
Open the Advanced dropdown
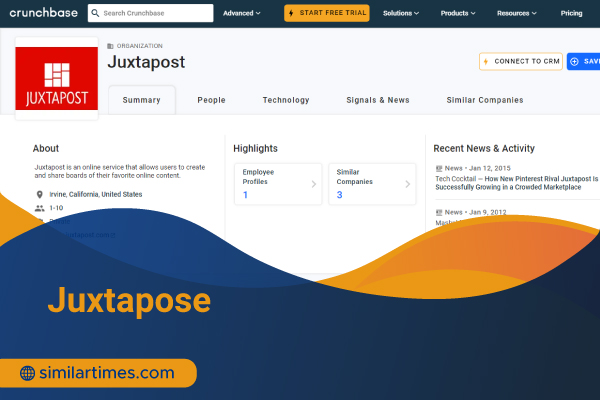(x=241, y=13)
